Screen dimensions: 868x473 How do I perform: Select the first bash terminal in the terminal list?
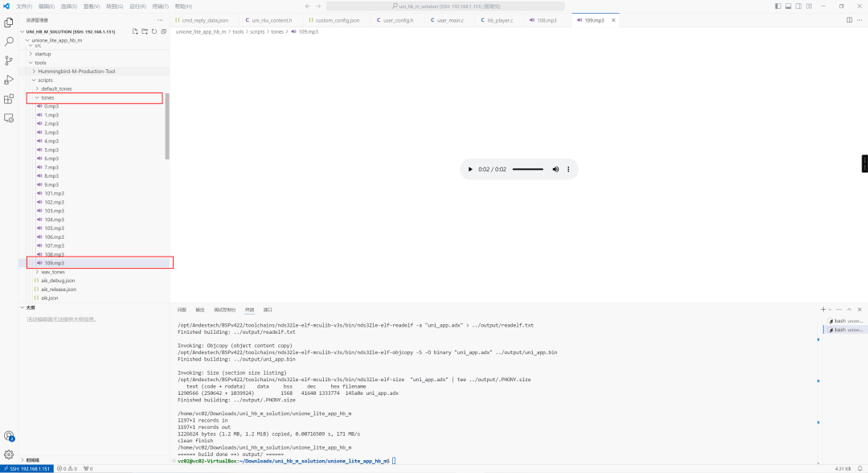[x=845, y=321]
